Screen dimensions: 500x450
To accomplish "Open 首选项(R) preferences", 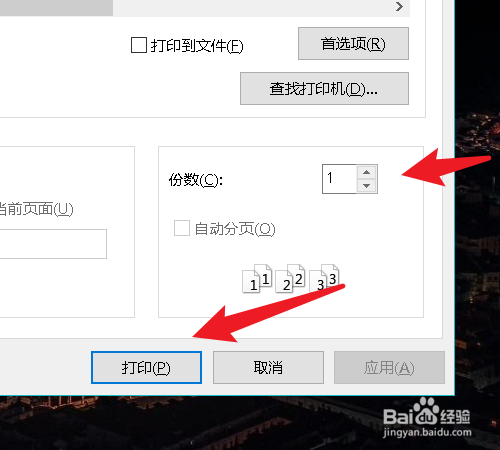I will coord(353,44).
